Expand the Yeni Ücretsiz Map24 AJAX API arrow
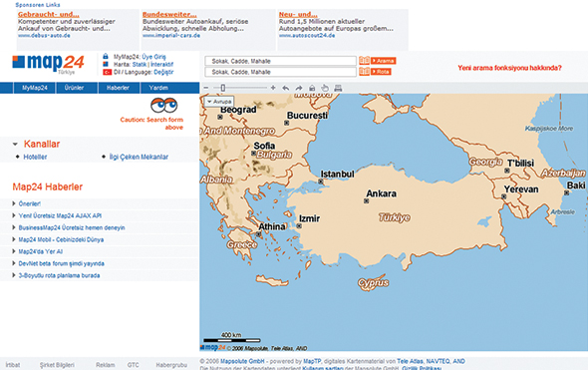The width and height of the screenshot is (588, 370). tap(14, 215)
